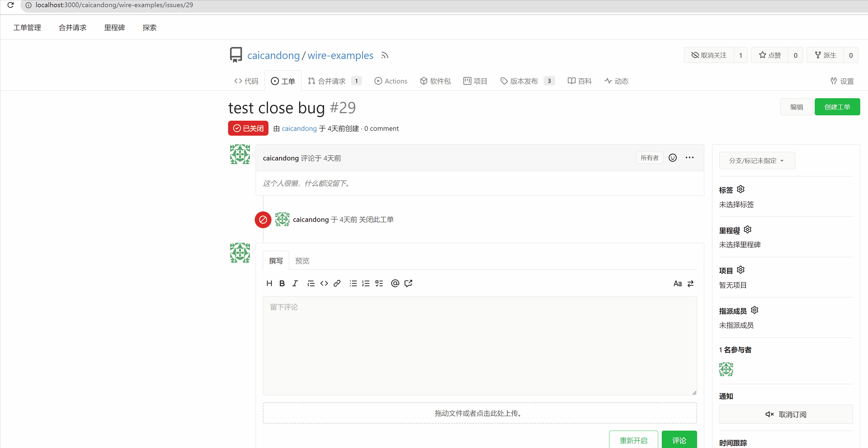868x448 pixels.
Task: Switch to the 预览 preview tab
Action: [x=302, y=261]
